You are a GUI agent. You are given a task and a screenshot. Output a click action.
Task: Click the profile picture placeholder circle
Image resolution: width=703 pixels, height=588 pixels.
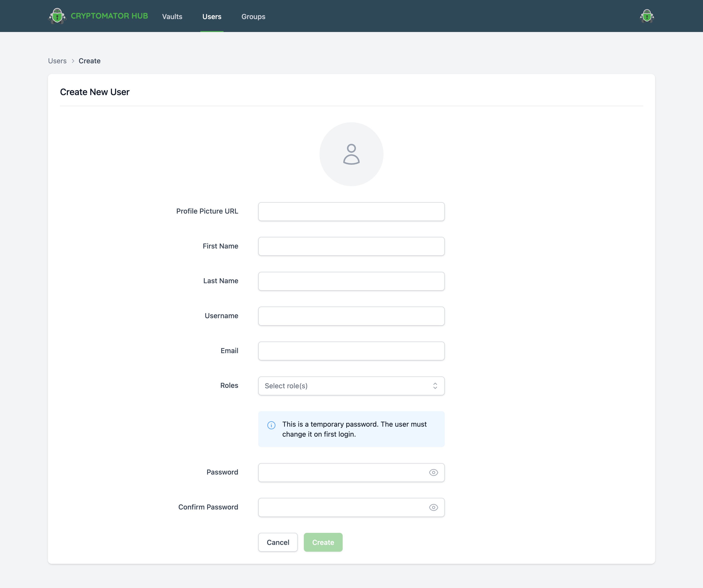pos(351,154)
